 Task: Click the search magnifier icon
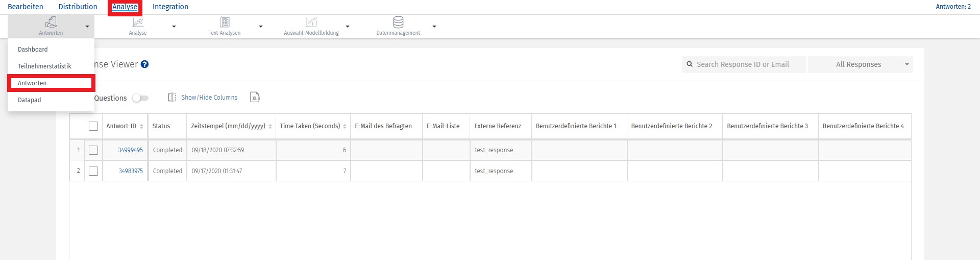[x=690, y=64]
